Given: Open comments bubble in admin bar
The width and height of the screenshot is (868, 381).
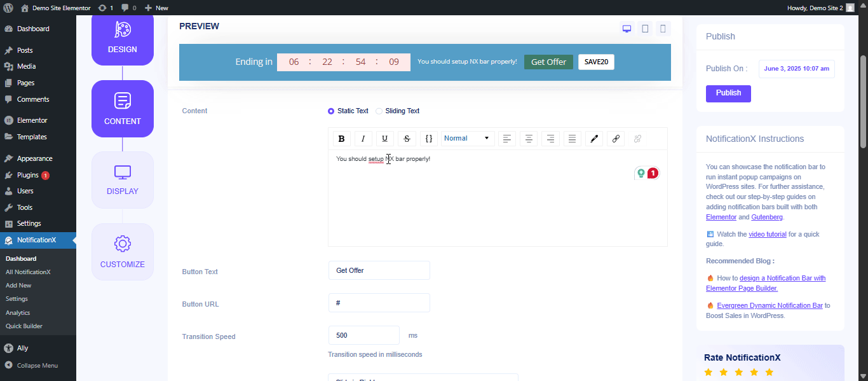Looking at the screenshot, I should pyautogui.click(x=128, y=8).
